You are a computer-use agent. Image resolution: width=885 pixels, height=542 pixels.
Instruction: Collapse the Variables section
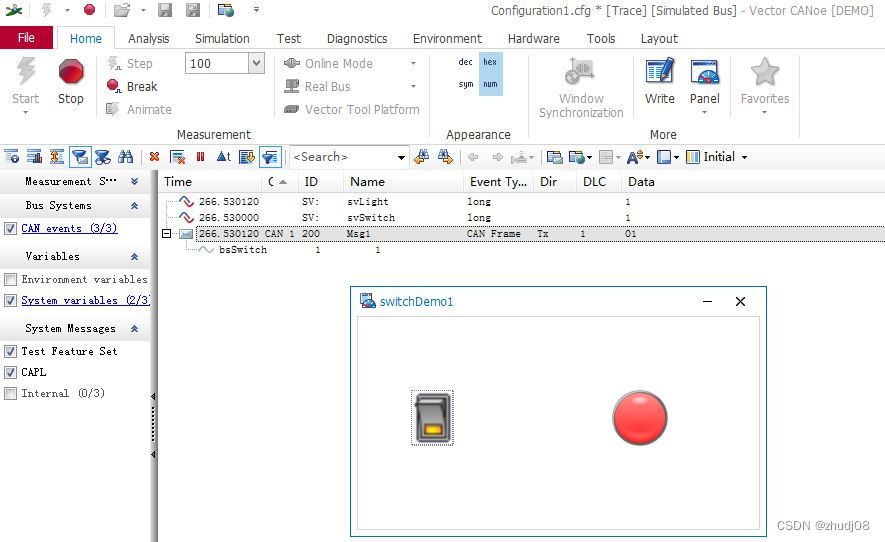(134, 256)
